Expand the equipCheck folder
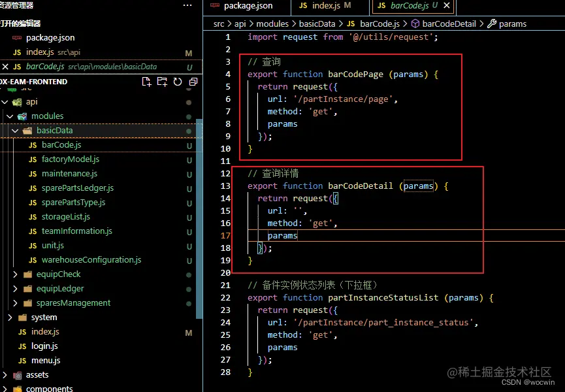565x392 pixels. click(x=15, y=274)
